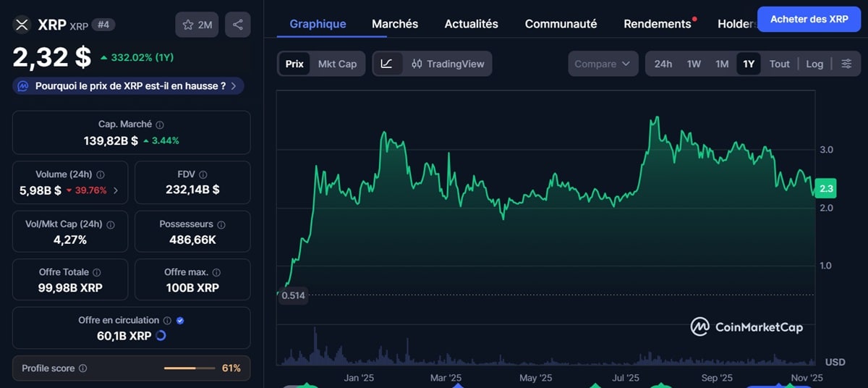Open the Compare dropdown
868x388 pixels.
(603, 64)
